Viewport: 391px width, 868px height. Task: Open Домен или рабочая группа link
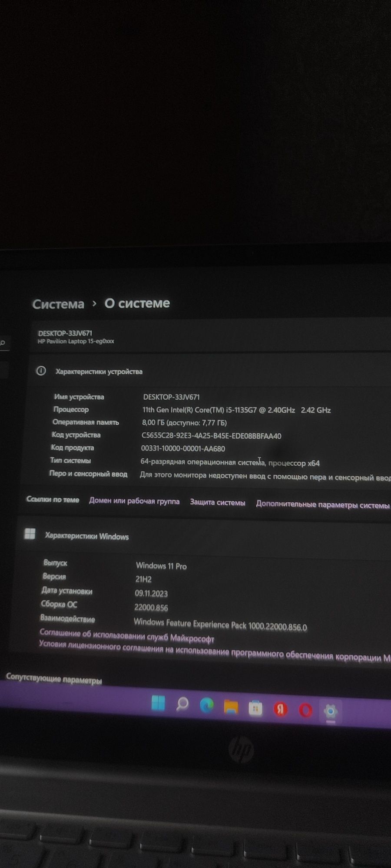[x=134, y=501]
